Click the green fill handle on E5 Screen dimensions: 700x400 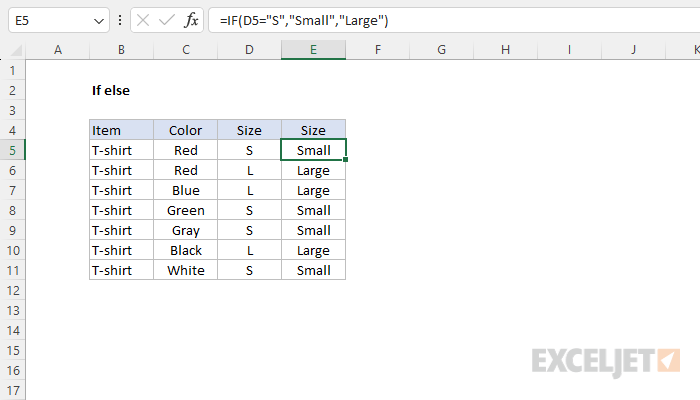tap(346, 160)
